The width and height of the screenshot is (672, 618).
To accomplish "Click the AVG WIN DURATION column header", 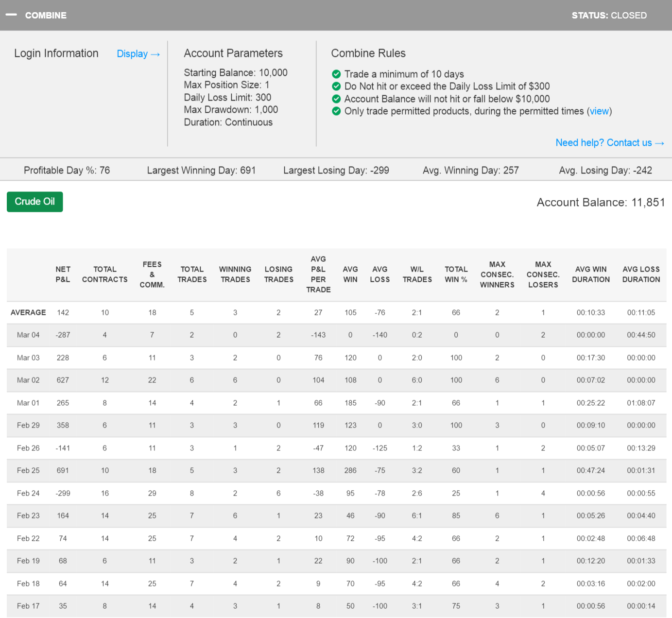I will tap(591, 275).
